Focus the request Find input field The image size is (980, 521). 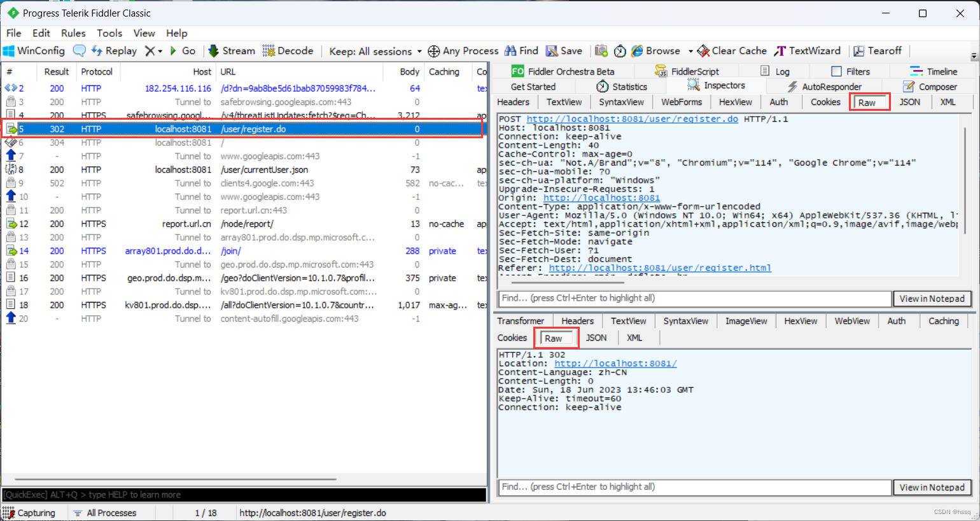(x=695, y=298)
